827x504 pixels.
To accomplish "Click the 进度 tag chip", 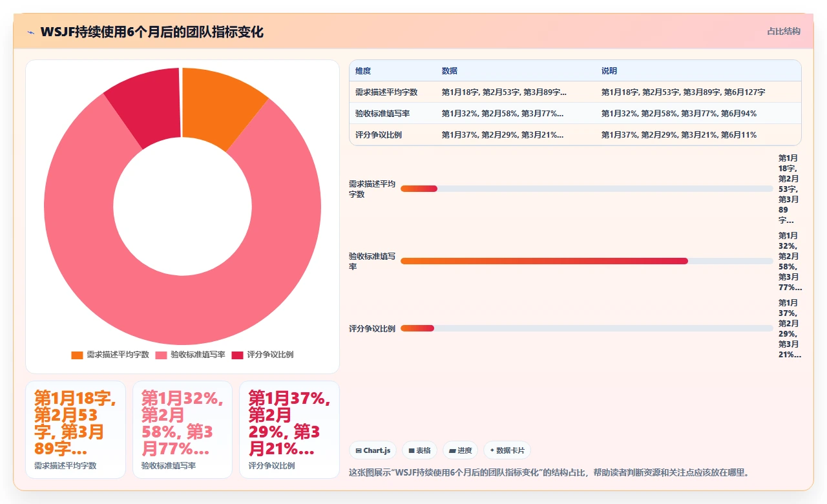I will click(460, 450).
